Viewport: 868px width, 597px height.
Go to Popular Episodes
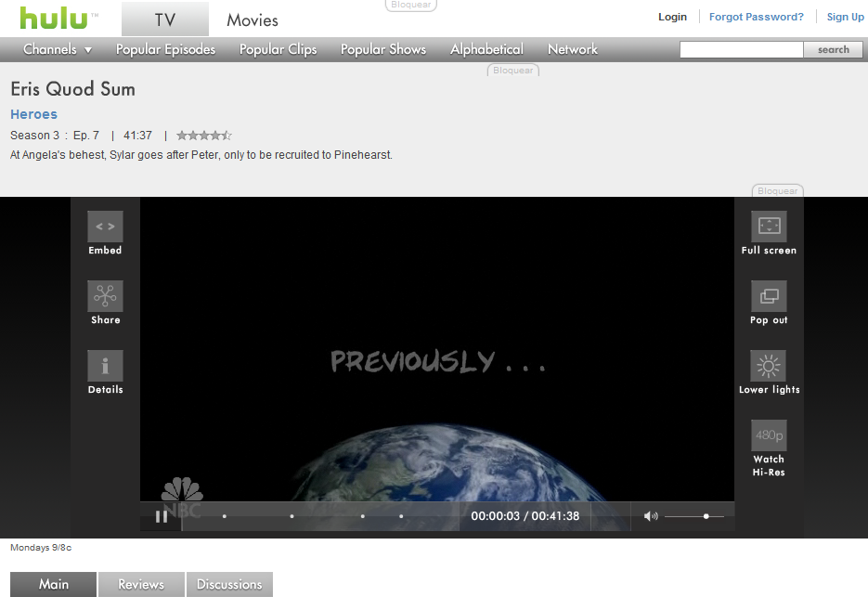click(x=165, y=49)
